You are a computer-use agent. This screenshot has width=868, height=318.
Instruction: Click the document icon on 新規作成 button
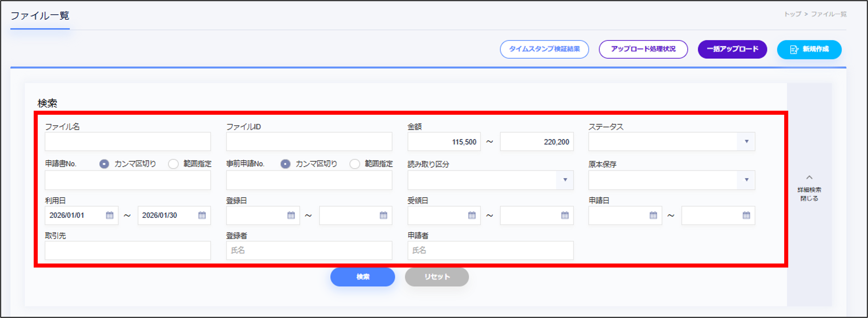[x=794, y=49]
